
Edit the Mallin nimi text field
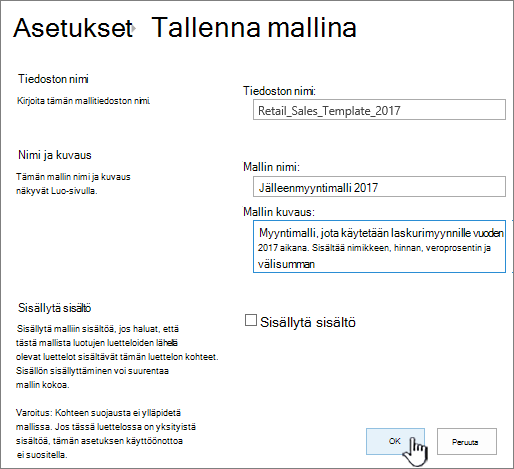[x=379, y=187]
